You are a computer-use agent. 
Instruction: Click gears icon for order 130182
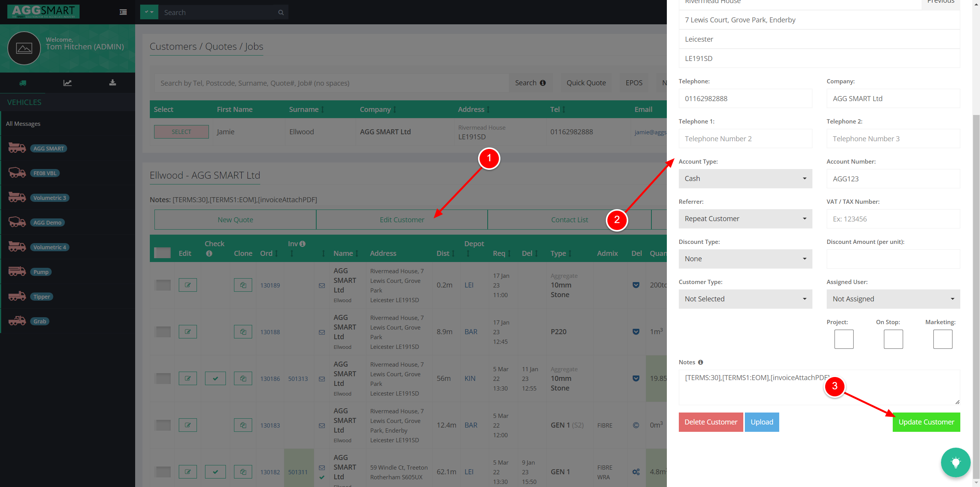tap(636, 472)
